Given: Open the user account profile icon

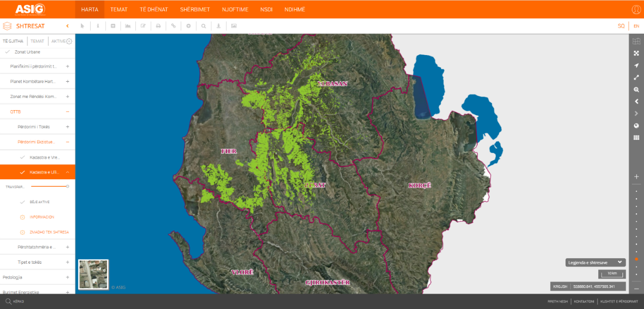Looking at the screenshot, I should pyautogui.click(x=636, y=9).
